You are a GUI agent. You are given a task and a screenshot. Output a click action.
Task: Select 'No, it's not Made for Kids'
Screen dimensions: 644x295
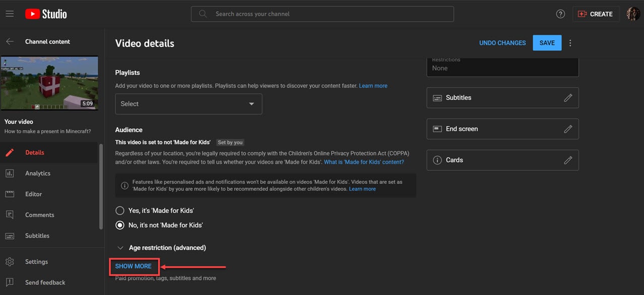tap(119, 225)
